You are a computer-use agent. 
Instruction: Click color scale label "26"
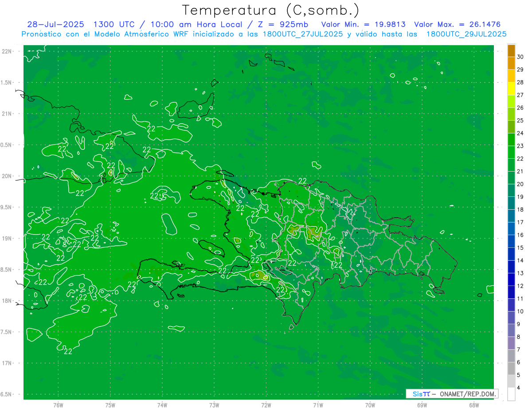(x=520, y=108)
